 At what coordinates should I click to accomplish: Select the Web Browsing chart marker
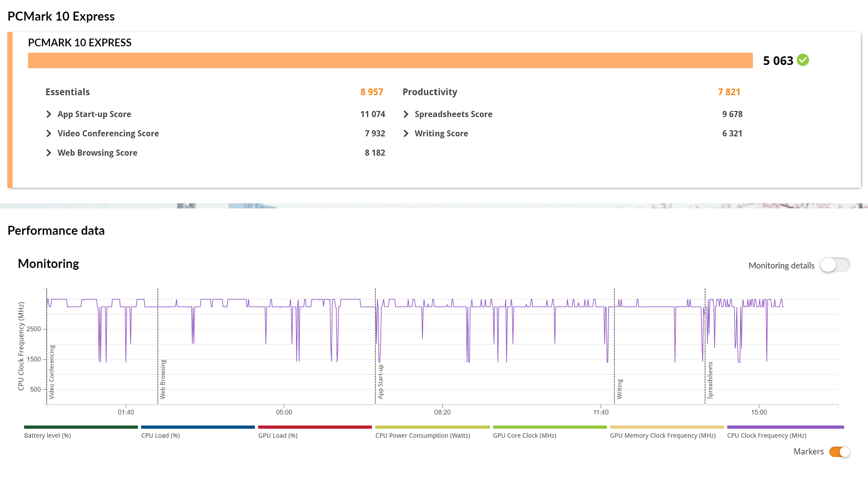tap(163, 379)
